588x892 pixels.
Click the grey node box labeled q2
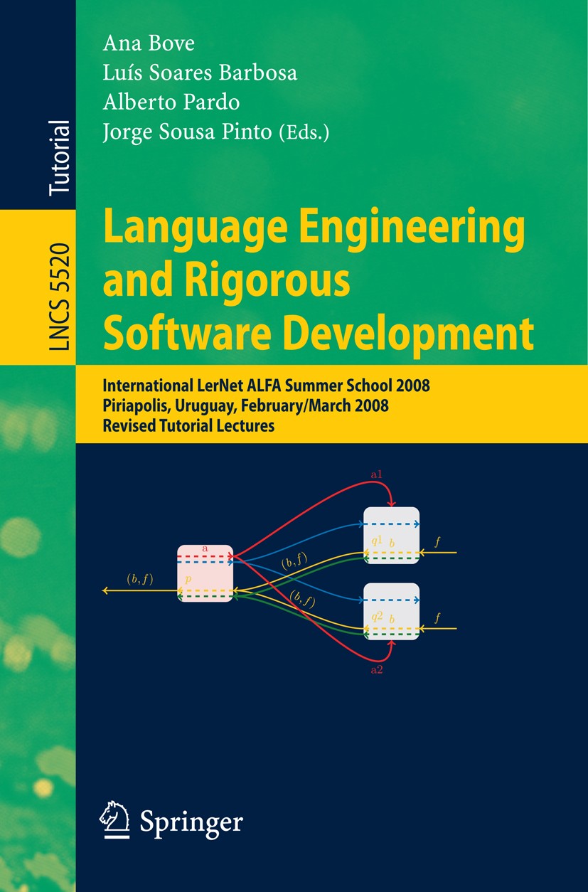coord(391,612)
